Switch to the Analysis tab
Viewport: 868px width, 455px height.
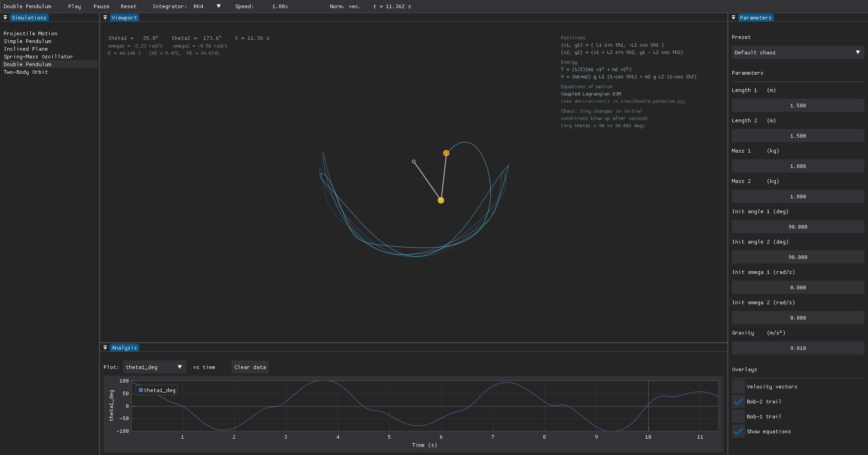tap(124, 348)
